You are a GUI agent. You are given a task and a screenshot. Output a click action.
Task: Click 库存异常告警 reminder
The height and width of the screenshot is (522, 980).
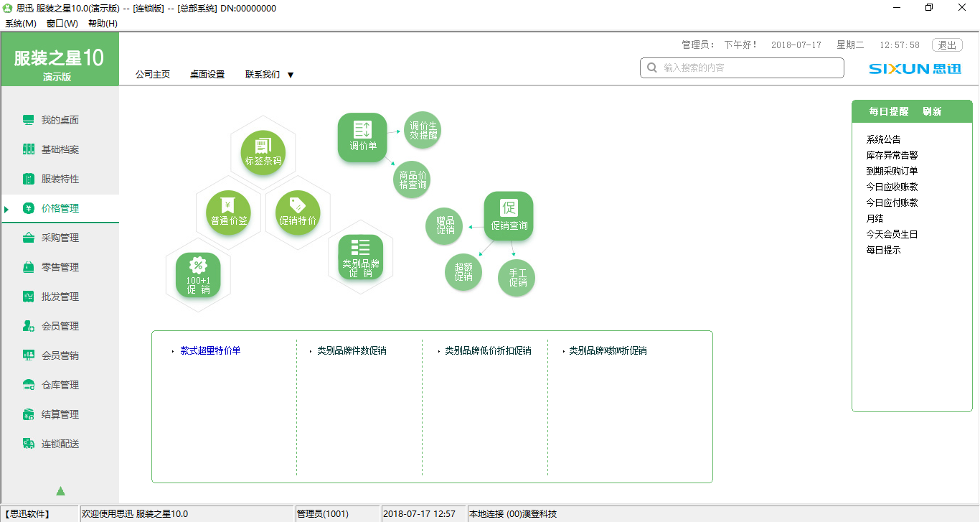(x=892, y=155)
